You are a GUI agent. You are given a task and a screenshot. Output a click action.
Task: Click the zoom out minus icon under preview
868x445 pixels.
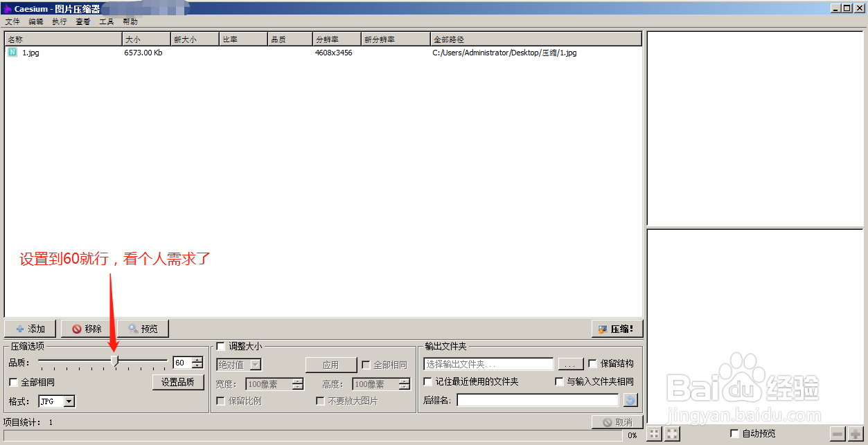click(x=838, y=434)
